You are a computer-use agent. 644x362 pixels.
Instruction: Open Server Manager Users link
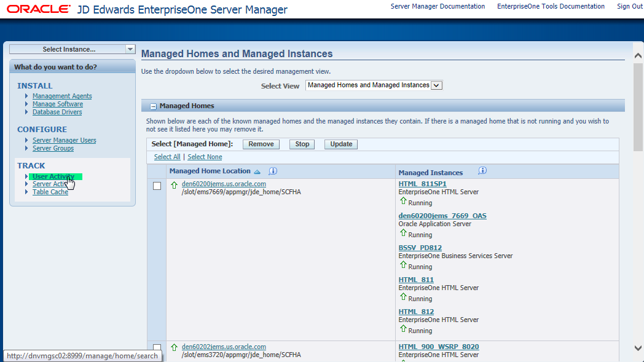pyautogui.click(x=64, y=140)
